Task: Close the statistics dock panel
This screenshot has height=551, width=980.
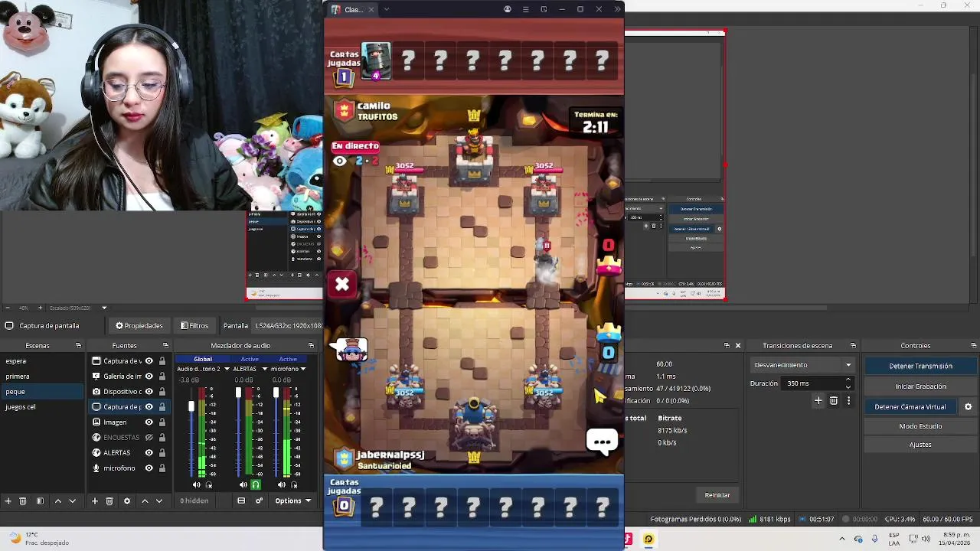Action: (738, 345)
